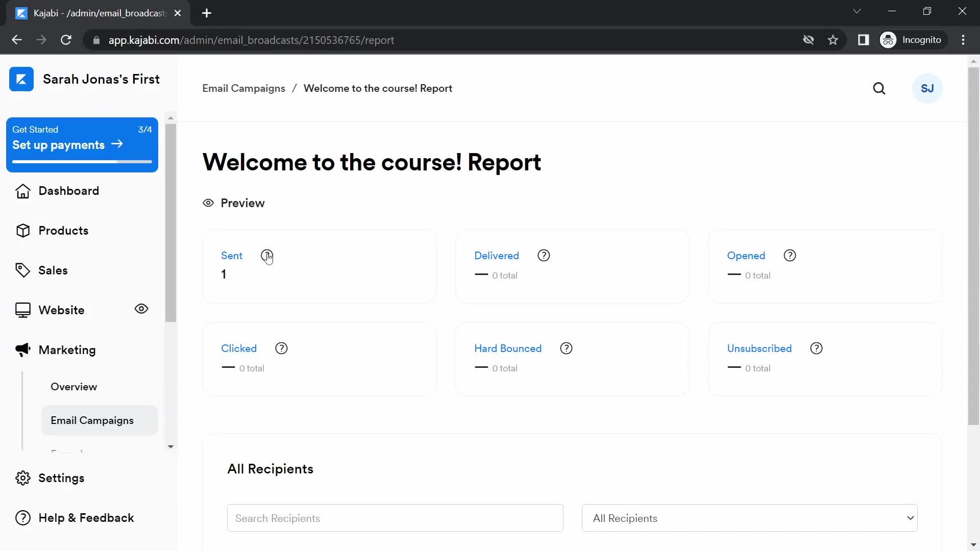Viewport: 980px width, 551px height.
Task: Click the Products icon in sidebar
Action: (22, 230)
